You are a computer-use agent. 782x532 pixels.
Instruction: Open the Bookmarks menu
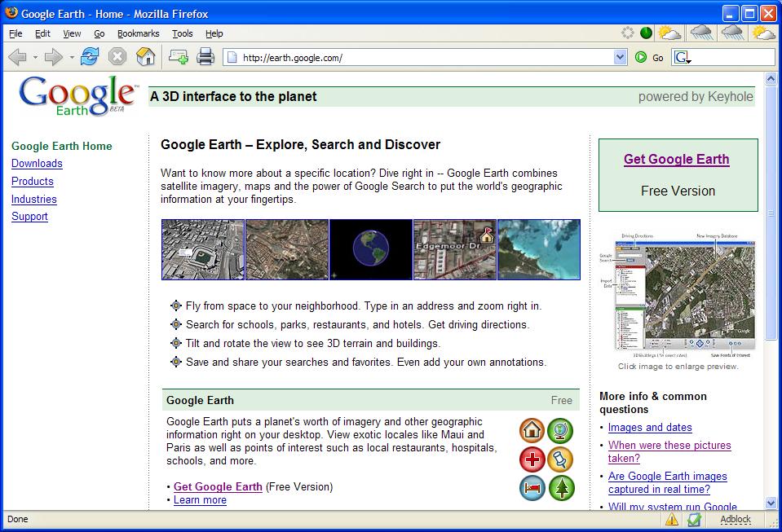(x=138, y=33)
